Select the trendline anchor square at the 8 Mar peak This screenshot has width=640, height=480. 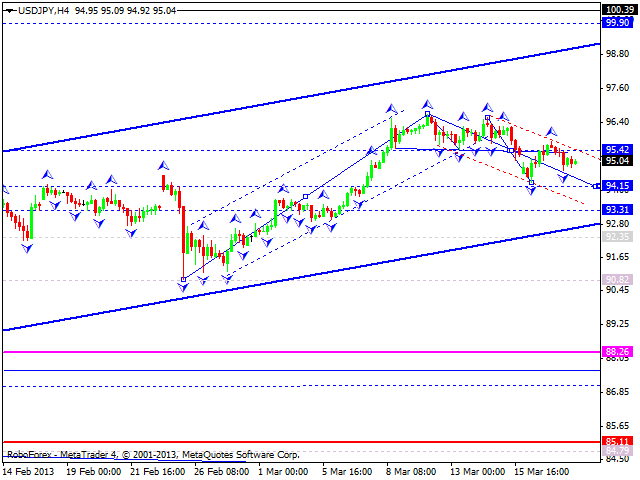pos(427,113)
